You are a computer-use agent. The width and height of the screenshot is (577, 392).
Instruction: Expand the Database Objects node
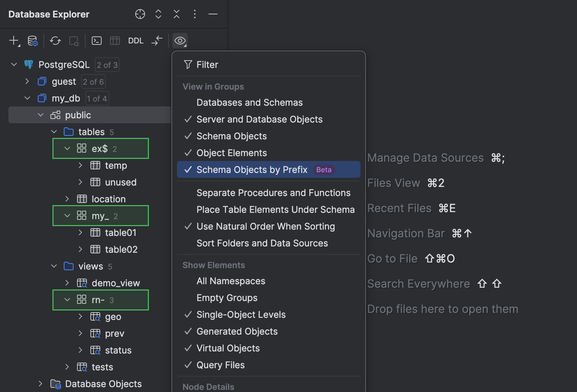(41, 384)
